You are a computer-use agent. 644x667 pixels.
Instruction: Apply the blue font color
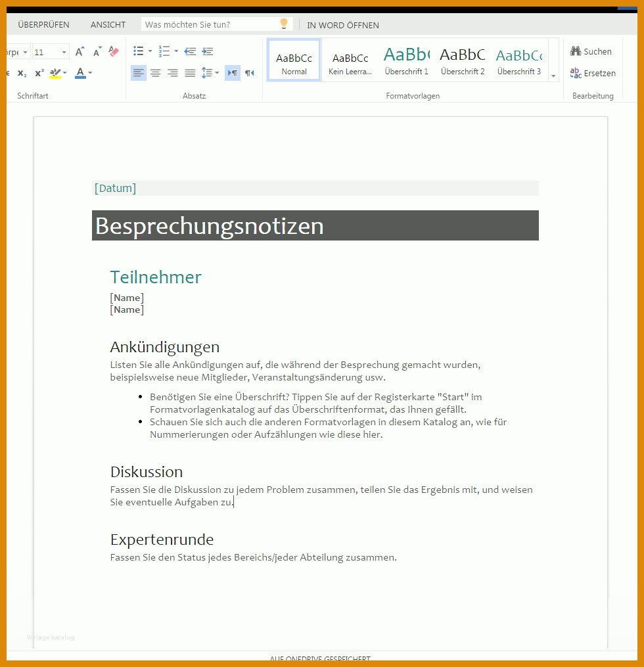click(80, 73)
